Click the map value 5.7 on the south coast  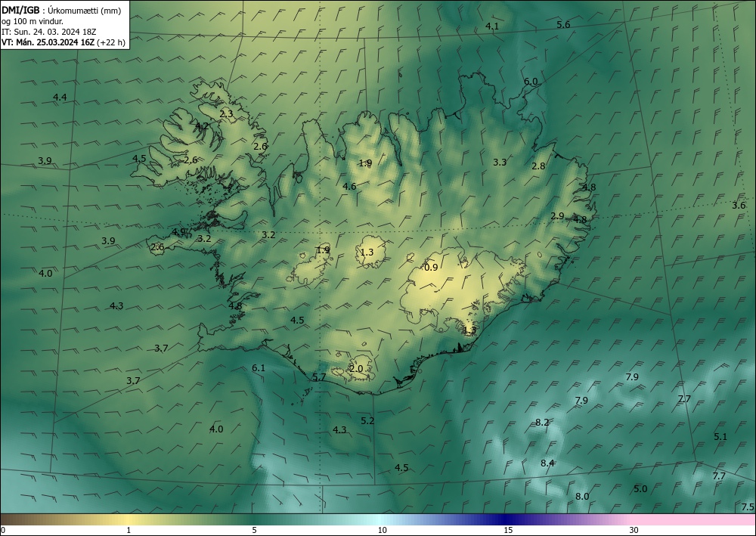click(x=319, y=377)
